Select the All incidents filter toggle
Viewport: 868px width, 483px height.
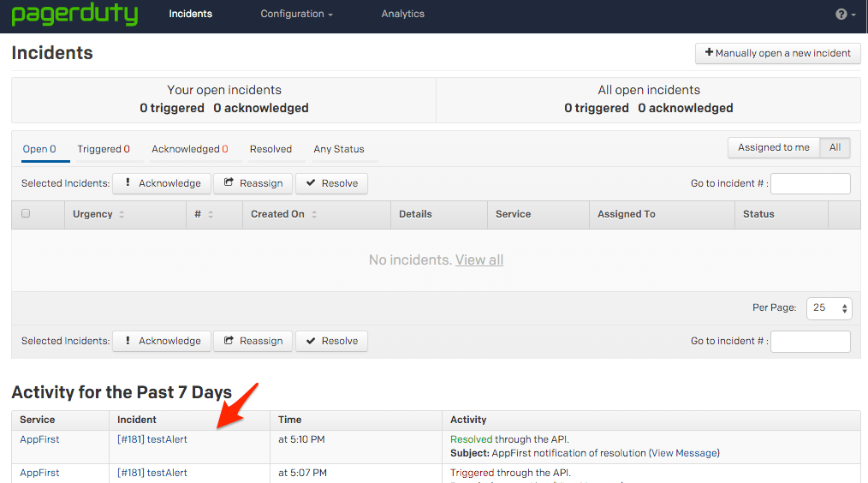point(835,147)
